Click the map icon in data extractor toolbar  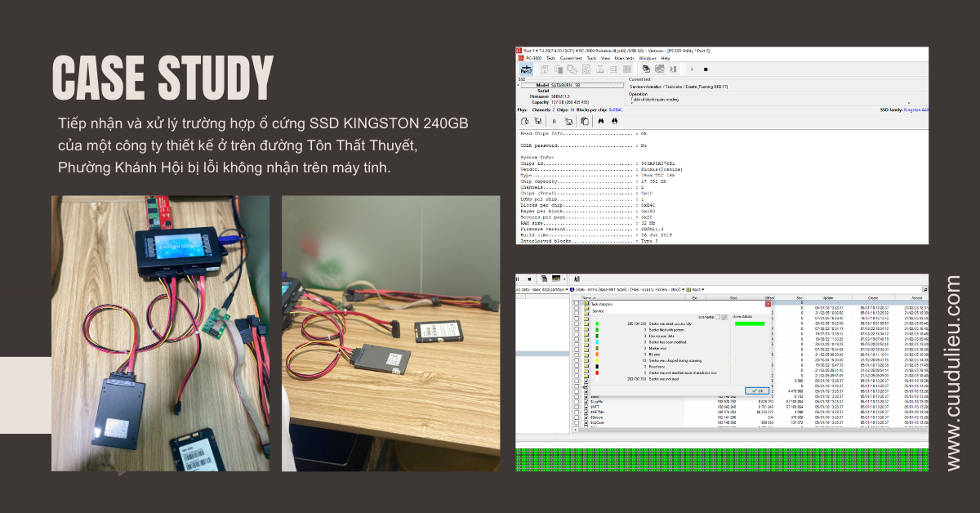click(556, 279)
